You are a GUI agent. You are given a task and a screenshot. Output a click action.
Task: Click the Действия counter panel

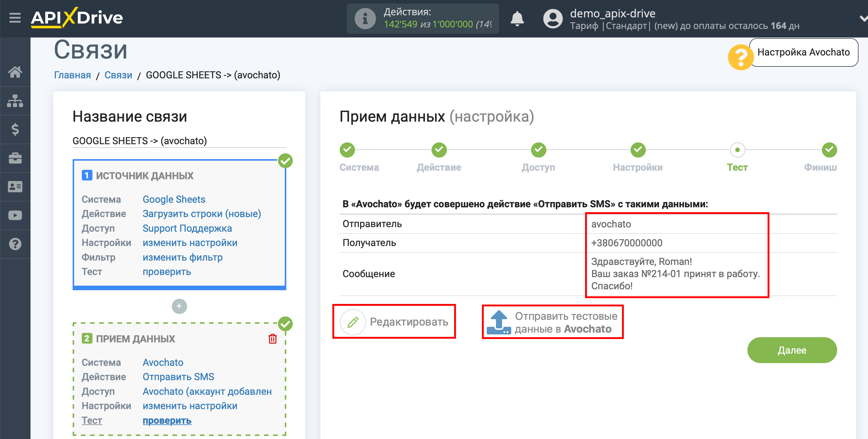pyautogui.click(x=423, y=19)
